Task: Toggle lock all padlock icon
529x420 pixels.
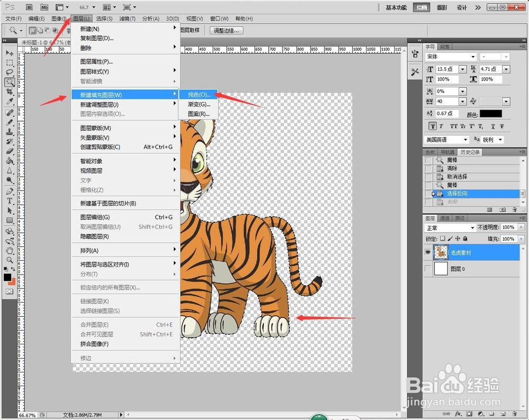Action: (465, 239)
